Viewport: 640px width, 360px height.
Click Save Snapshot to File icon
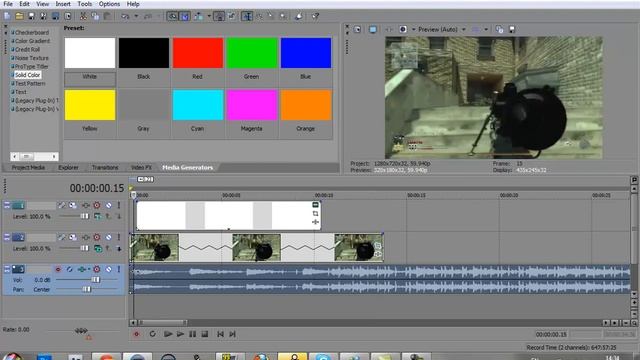click(x=511, y=29)
